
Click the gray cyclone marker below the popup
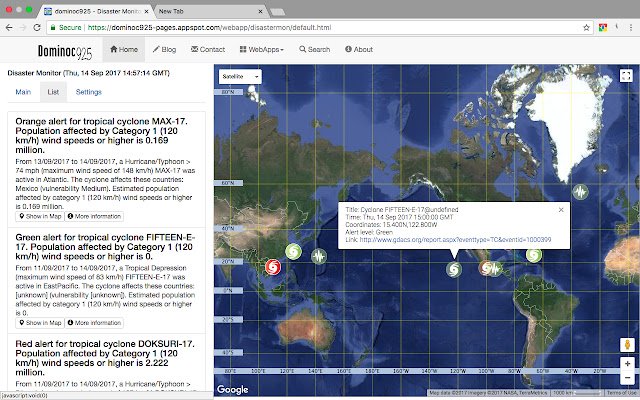coord(453,269)
